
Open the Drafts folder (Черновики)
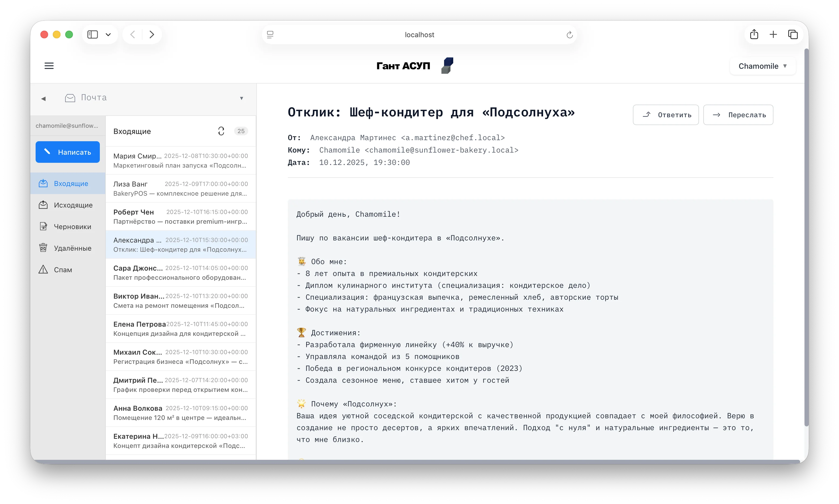72,226
